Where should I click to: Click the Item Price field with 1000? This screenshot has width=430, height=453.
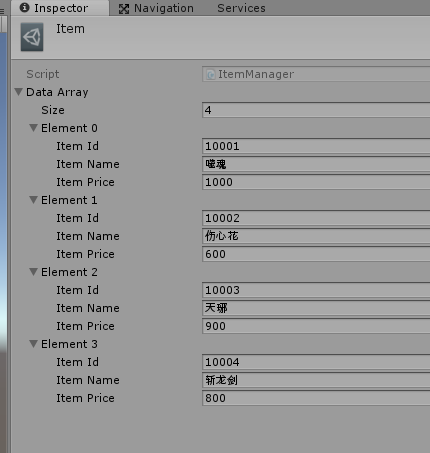click(316, 182)
